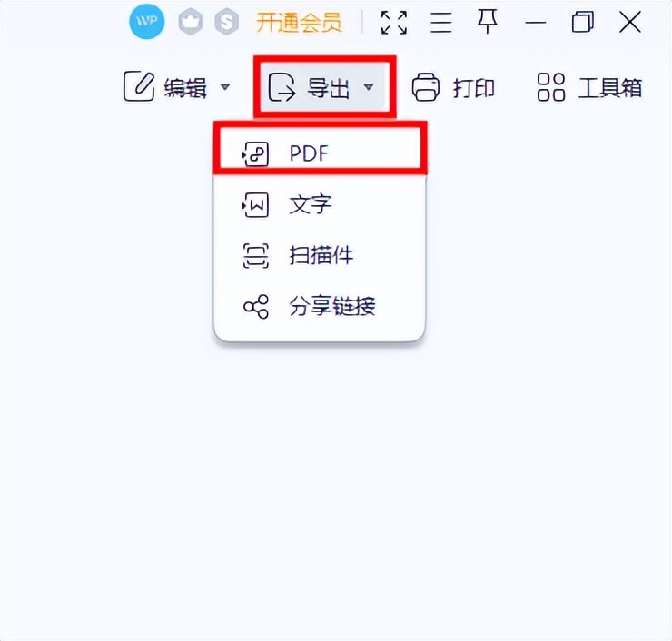Open the 工具箱 toolbox
This screenshot has height=641, width=672.
(x=589, y=87)
